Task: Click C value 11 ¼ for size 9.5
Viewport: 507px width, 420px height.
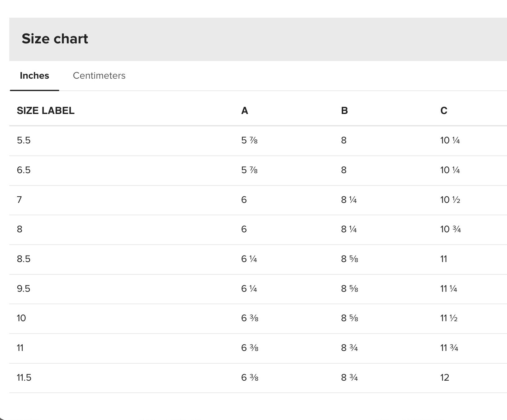Action: pos(448,289)
